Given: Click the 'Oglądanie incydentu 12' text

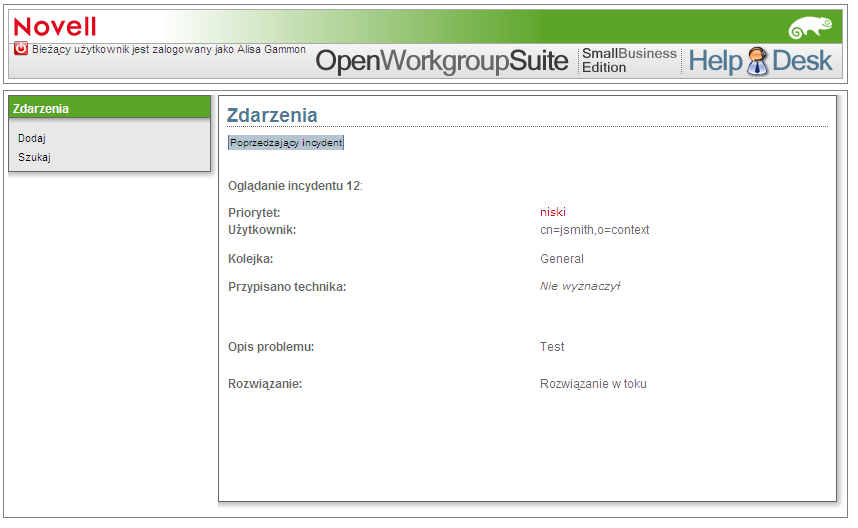Looking at the screenshot, I should 295,186.
